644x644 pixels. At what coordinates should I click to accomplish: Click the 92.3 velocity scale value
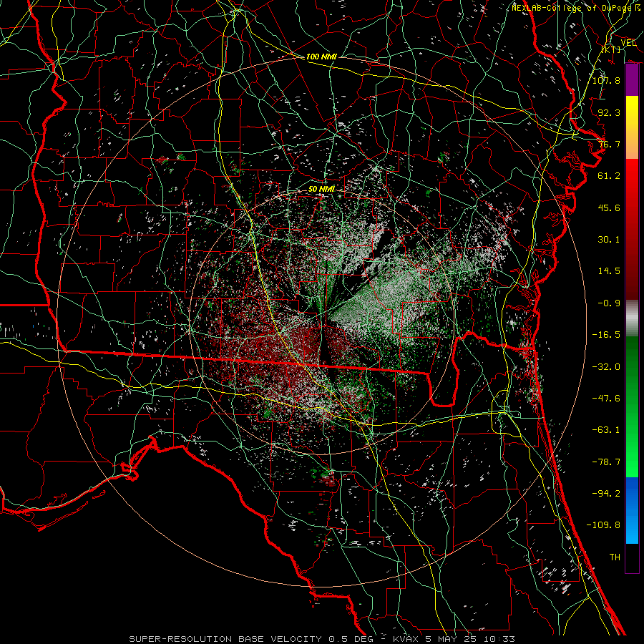coord(609,112)
